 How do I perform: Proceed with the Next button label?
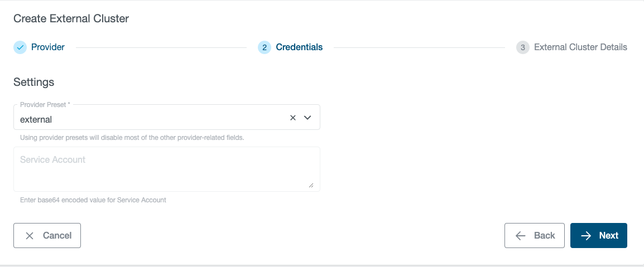point(608,236)
